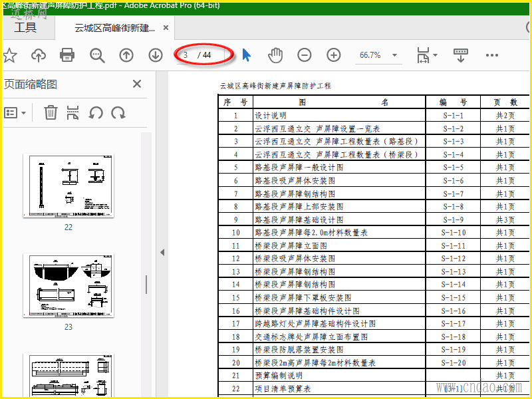This screenshot has width=532, height=399.
Task: Zoom in with plus icon
Action: point(334,55)
